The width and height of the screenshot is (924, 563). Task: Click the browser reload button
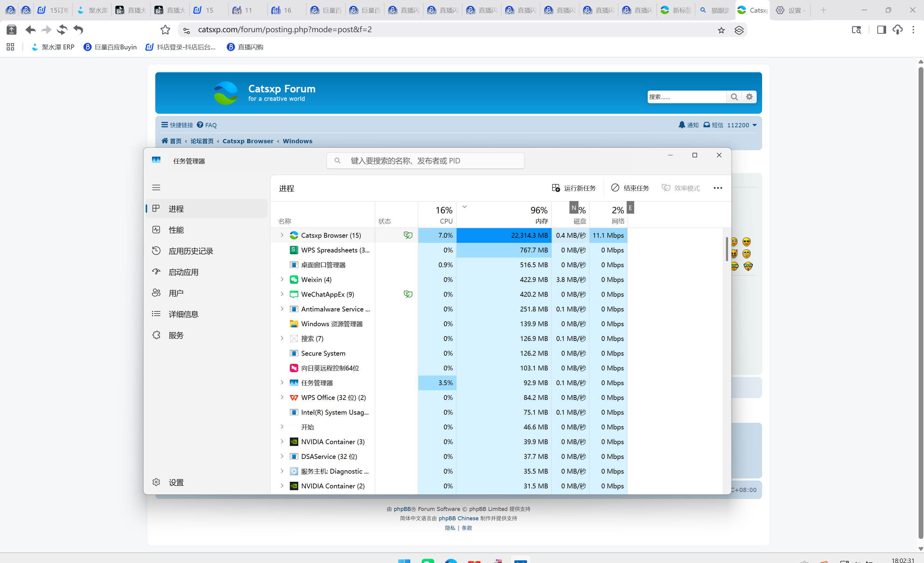[x=62, y=29]
